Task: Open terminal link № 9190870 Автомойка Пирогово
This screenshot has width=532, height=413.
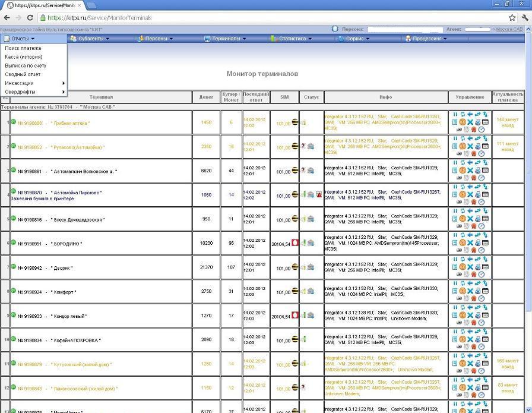Action: [60, 193]
